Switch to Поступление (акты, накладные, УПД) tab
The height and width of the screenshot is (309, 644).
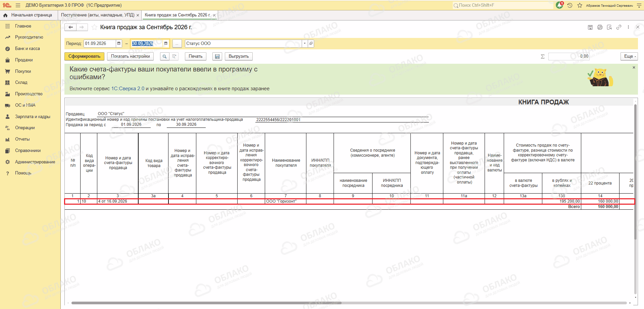(98, 15)
